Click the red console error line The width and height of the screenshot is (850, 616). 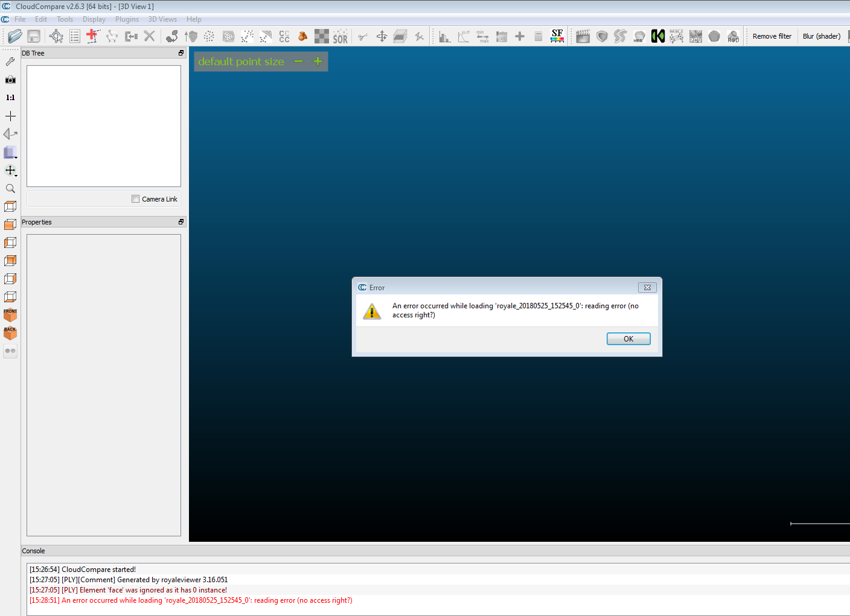191,600
